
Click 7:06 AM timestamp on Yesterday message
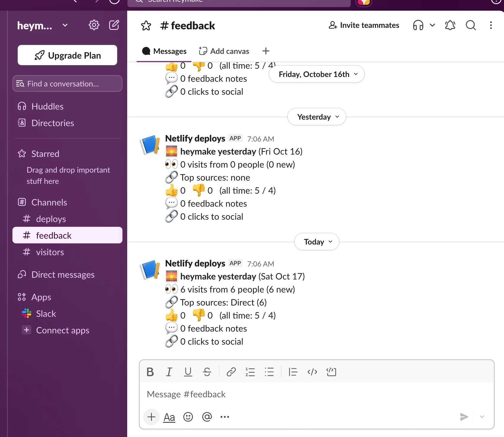261,139
